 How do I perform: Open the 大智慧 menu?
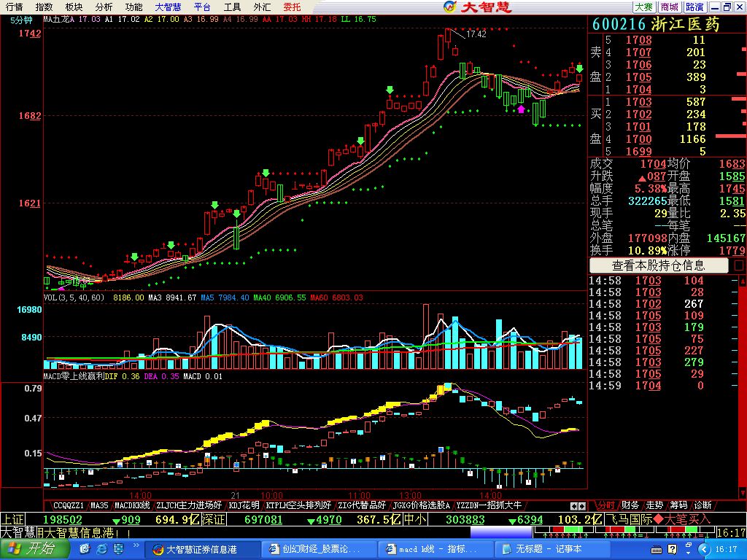pyautogui.click(x=169, y=7)
